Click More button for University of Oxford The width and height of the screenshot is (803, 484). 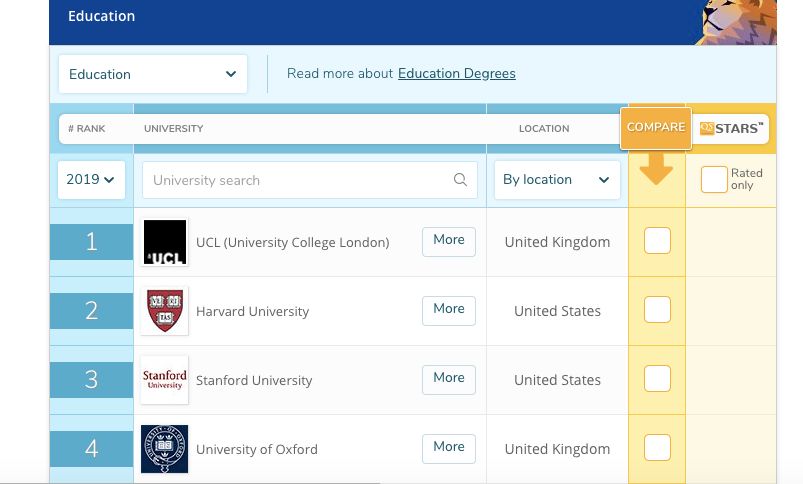point(449,449)
